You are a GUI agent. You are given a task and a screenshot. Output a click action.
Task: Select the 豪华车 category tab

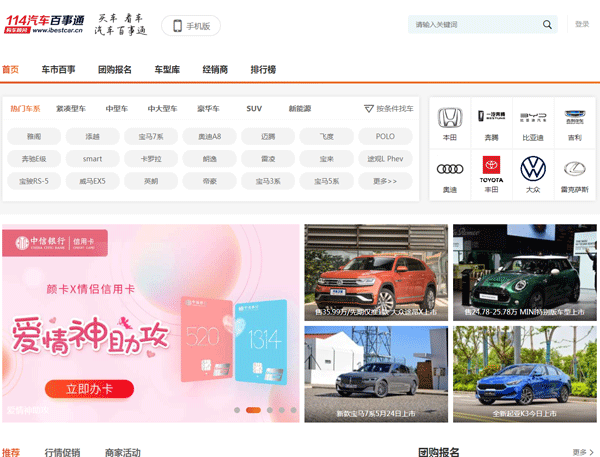[x=208, y=109]
